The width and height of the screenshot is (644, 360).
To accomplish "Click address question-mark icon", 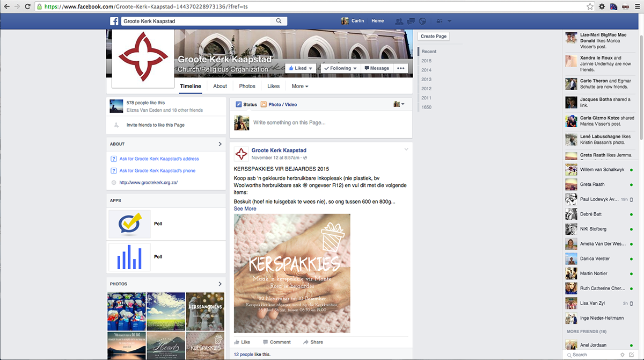I will pyautogui.click(x=114, y=159).
